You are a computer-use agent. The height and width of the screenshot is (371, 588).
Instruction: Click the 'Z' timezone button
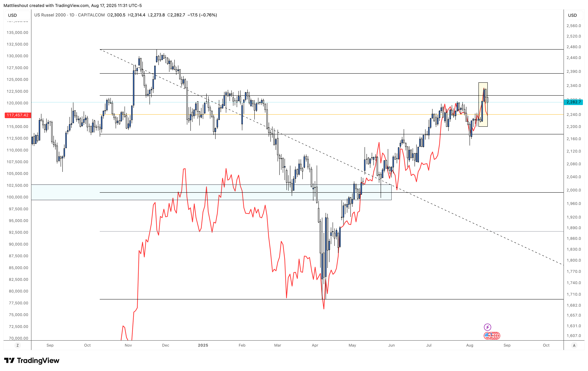(17, 345)
